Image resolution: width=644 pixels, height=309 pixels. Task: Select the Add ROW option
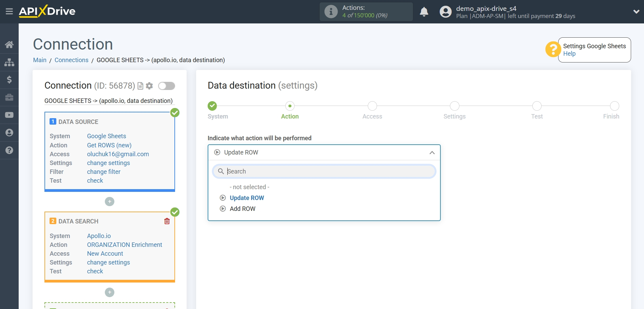click(242, 209)
